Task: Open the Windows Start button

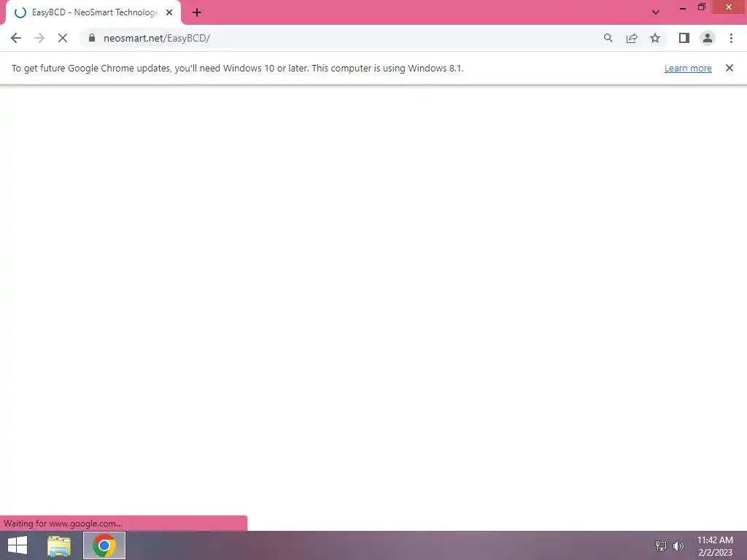Action: click(18, 545)
